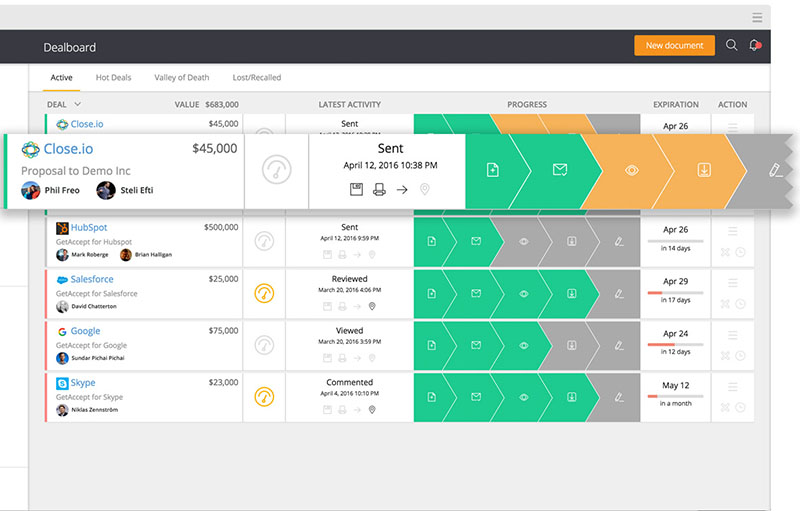Open the Lost/Recalled tab
This screenshot has height=511, width=800.
point(257,78)
